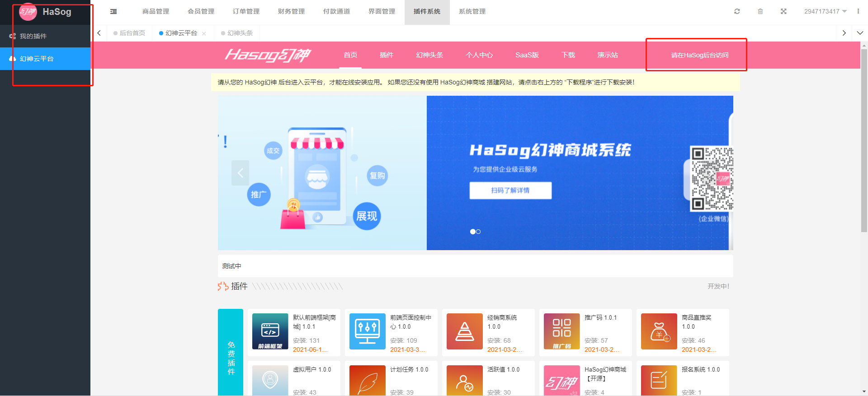Image resolution: width=868 pixels, height=396 pixels.
Task: Click the page vertical scrollbar
Action: tap(864, 140)
